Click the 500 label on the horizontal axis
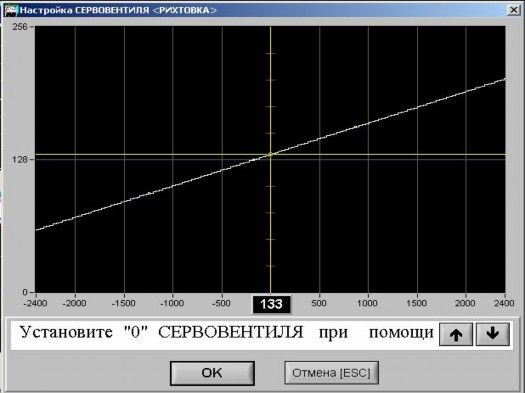 click(319, 303)
